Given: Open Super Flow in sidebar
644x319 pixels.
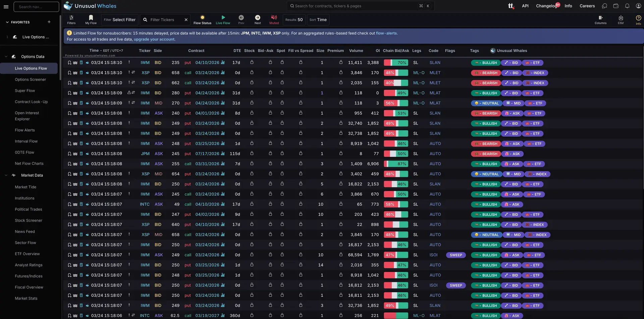Looking at the screenshot, I should tap(25, 91).
